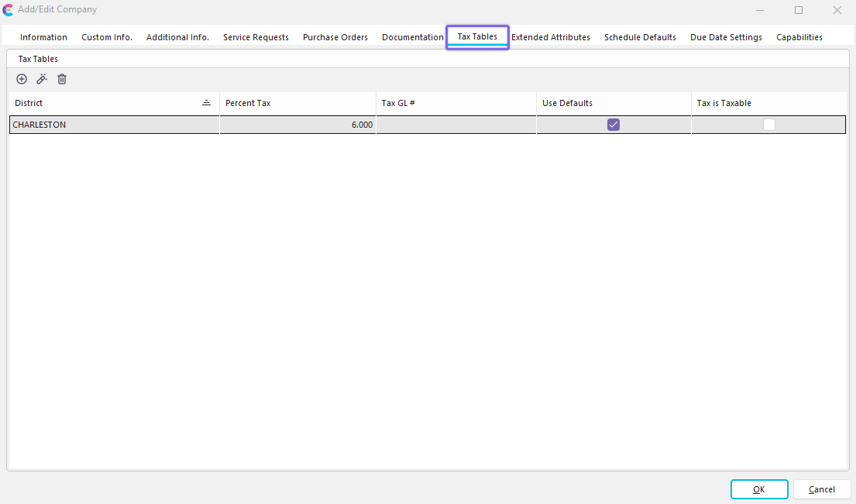The image size is (856, 504).
Task: Sort by Percent Tax column header
Action: [297, 103]
